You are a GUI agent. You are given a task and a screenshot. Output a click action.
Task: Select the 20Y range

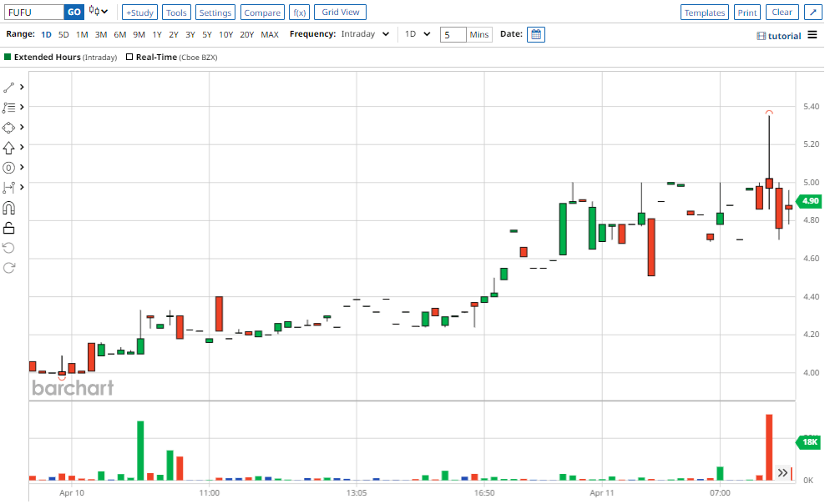(x=246, y=34)
